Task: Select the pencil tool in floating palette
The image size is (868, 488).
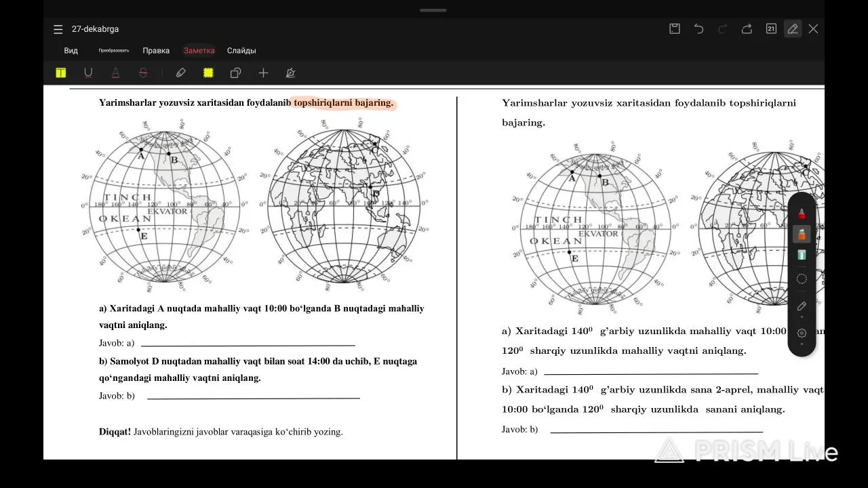Action: [802, 306]
